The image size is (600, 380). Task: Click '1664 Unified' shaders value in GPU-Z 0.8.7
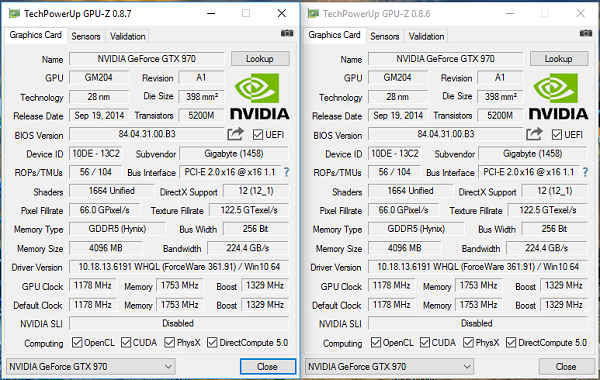point(111,191)
